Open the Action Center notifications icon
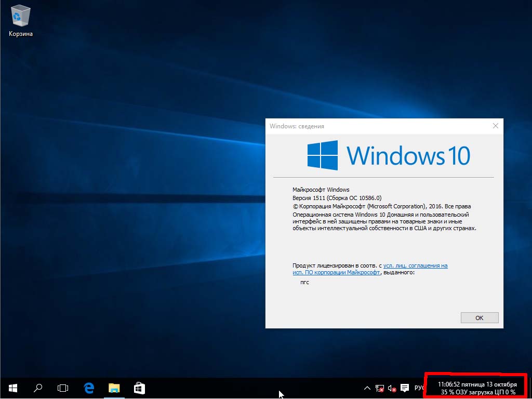This screenshot has height=399, width=532. pos(405,388)
